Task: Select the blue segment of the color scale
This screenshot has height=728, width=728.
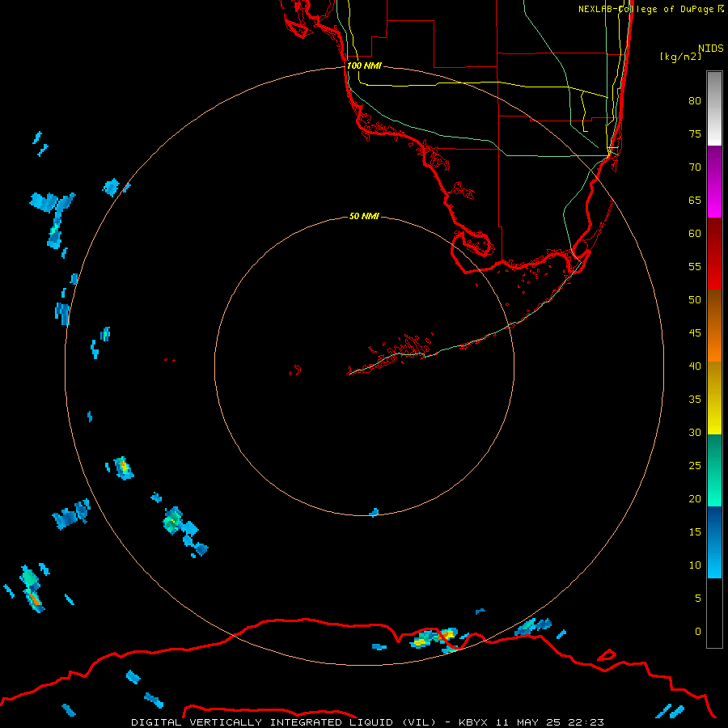Action: tap(714, 542)
